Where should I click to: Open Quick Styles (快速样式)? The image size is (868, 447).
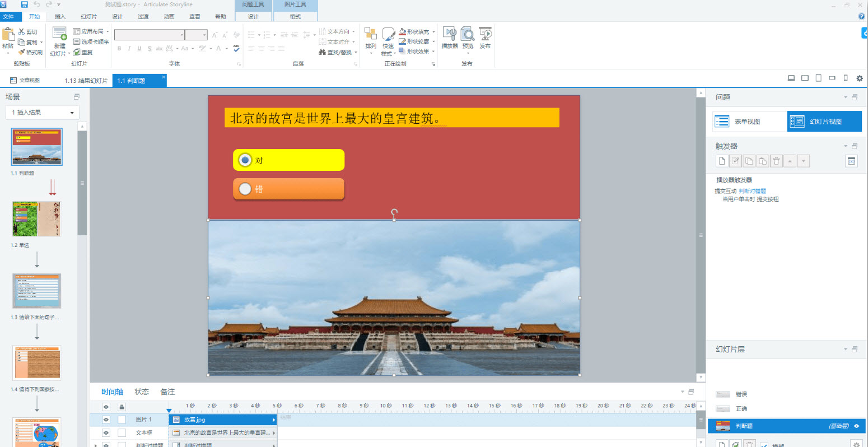tap(388, 34)
